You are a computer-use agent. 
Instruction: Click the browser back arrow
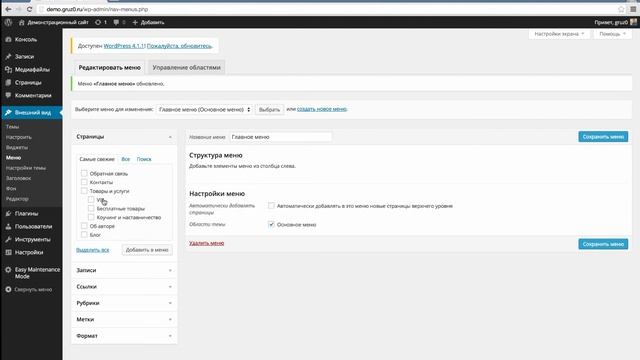click(8, 9)
